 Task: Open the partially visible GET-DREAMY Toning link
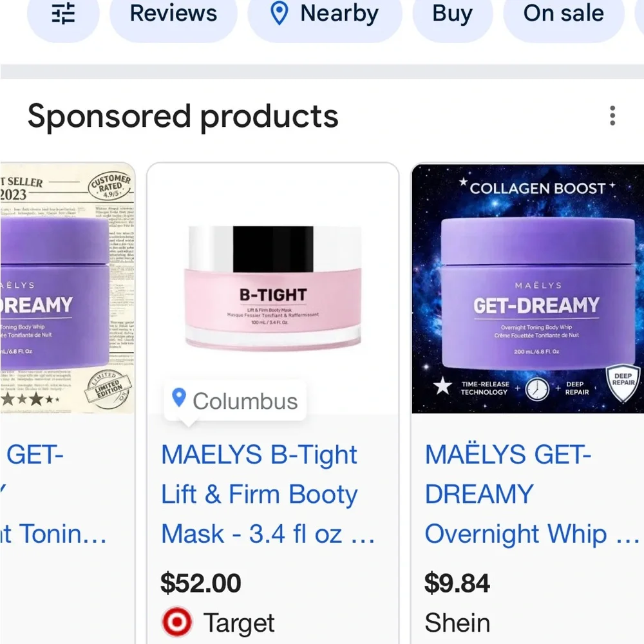[55, 494]
